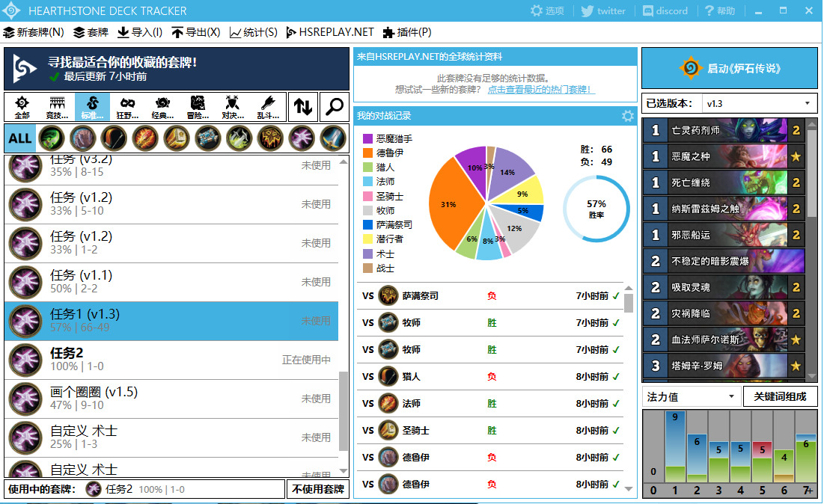
Task: Open the 统计(S) statistics menu
Action: tap(253, 33)
